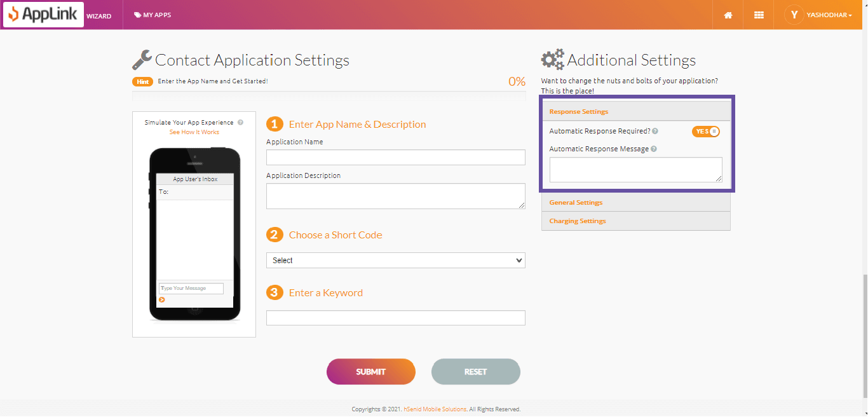
Task: Click the '0%' progress text
Action: [517, 81]
